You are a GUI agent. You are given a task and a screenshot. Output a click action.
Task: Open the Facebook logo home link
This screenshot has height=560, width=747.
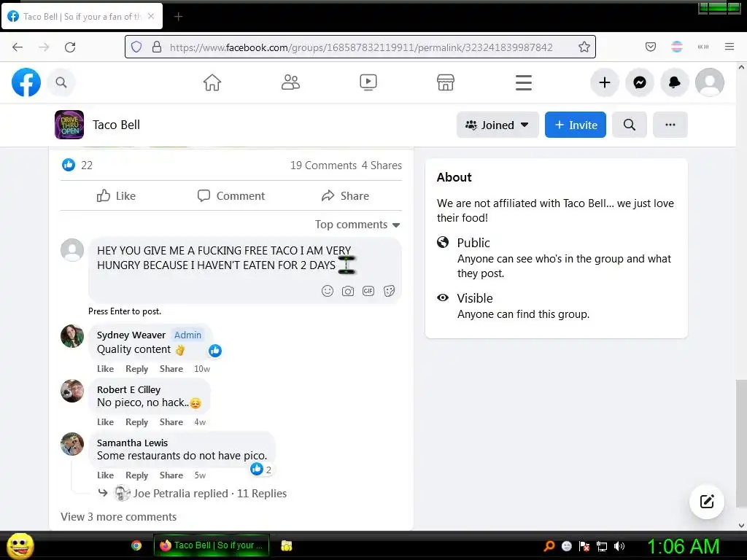[x=26, y=82]
